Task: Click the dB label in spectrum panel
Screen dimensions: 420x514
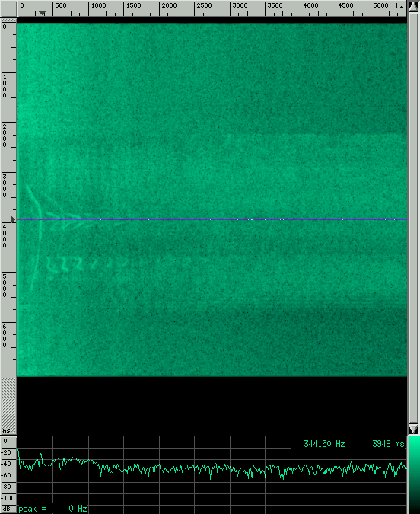Action: coord(7,509)
